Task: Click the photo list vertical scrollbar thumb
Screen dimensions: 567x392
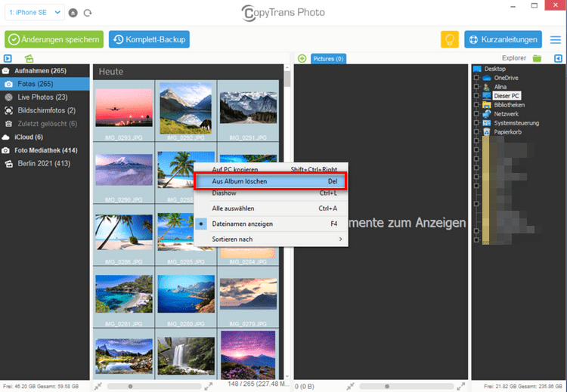Action: pos(287,79)
